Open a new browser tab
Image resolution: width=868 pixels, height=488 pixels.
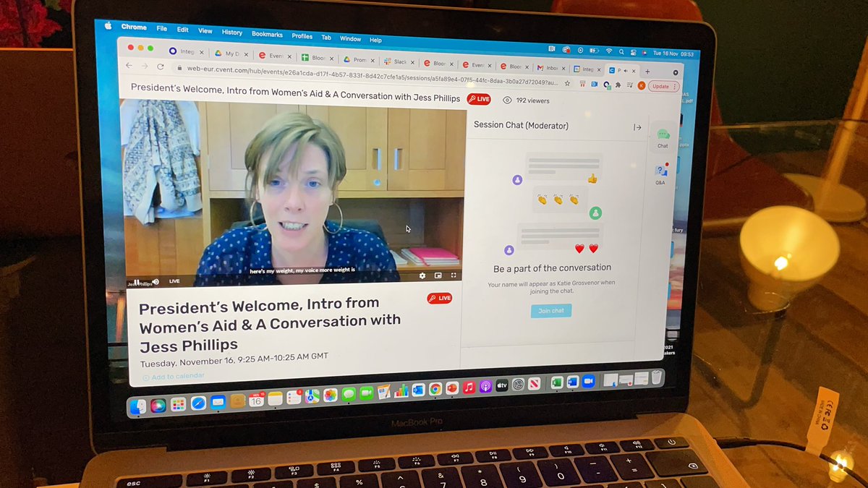pos(647,72)
